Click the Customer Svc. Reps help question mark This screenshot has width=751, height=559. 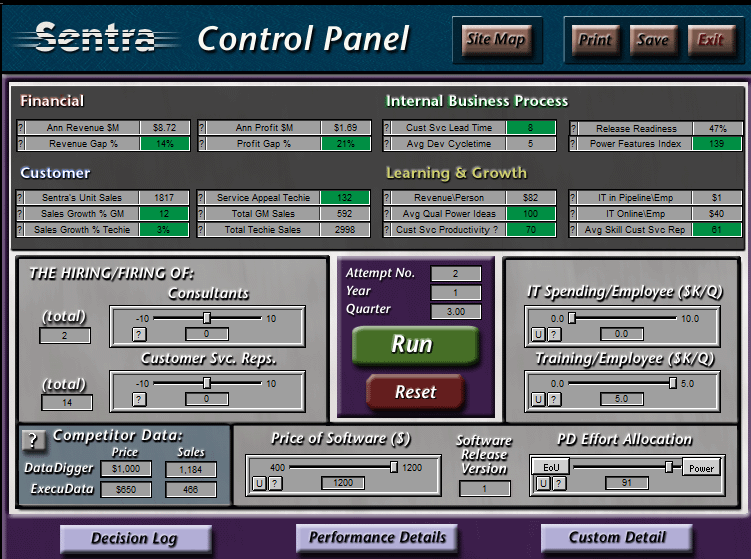(x=139, y=399)
